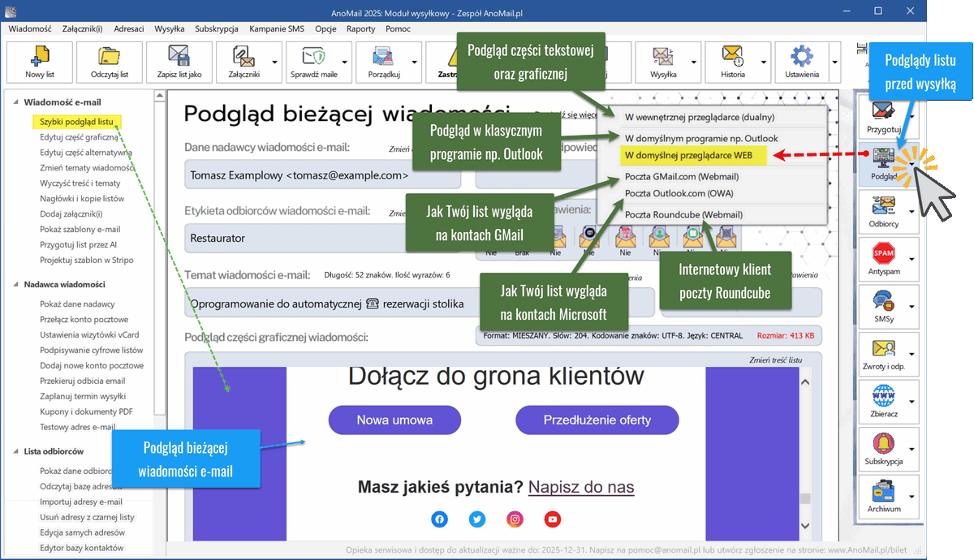974x560 pixels.
Task: Expand the Historia dropdown arrow
Action: coord(764,62)
